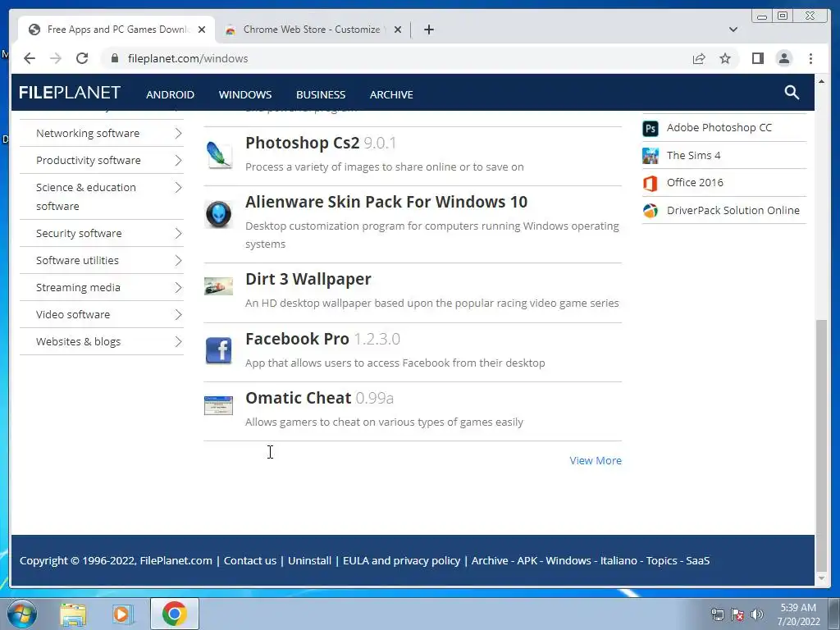Reload the page with the refresh icon

click(82, 58)
